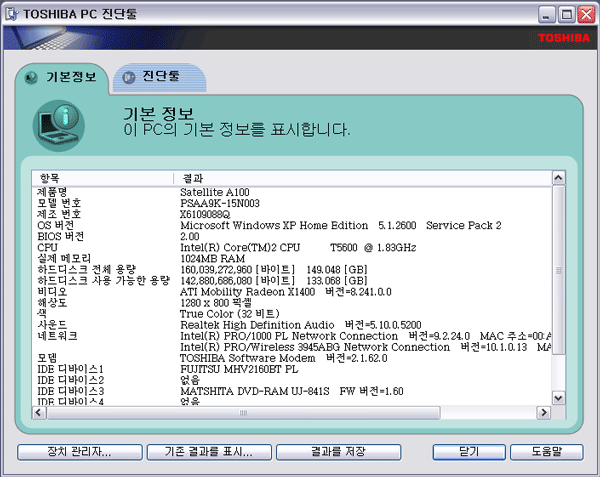Image resolution: width=600 pixels, height=477 pixels.
Task: Select the True Color (32 비트) value
Action: (x=230, y=314)
